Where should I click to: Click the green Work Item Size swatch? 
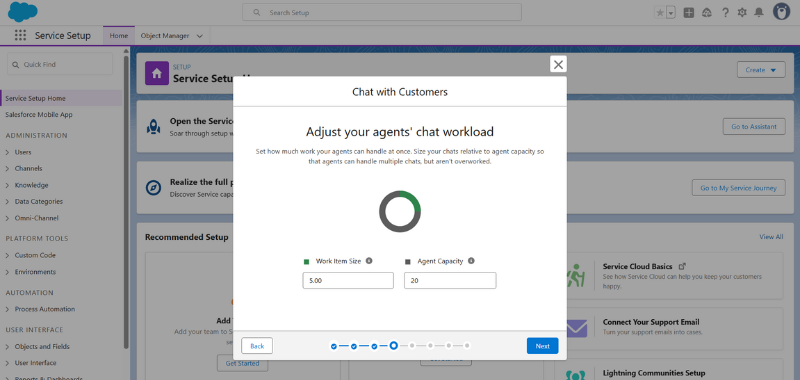pyautogui.click(x=307, y=262)
